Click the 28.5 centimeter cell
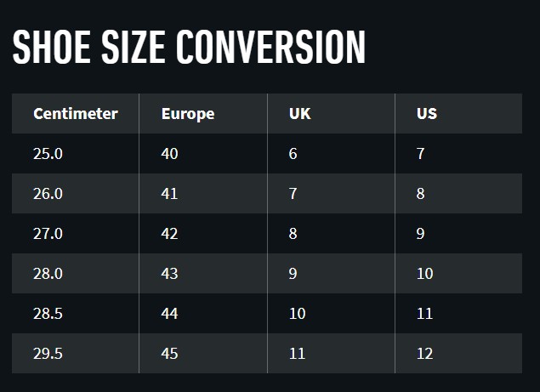This screenshot has width=540, height=392. tap(48, 314)
